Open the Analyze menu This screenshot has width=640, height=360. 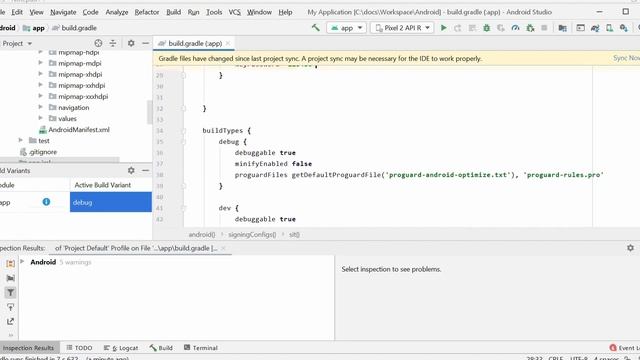(117, 12)
